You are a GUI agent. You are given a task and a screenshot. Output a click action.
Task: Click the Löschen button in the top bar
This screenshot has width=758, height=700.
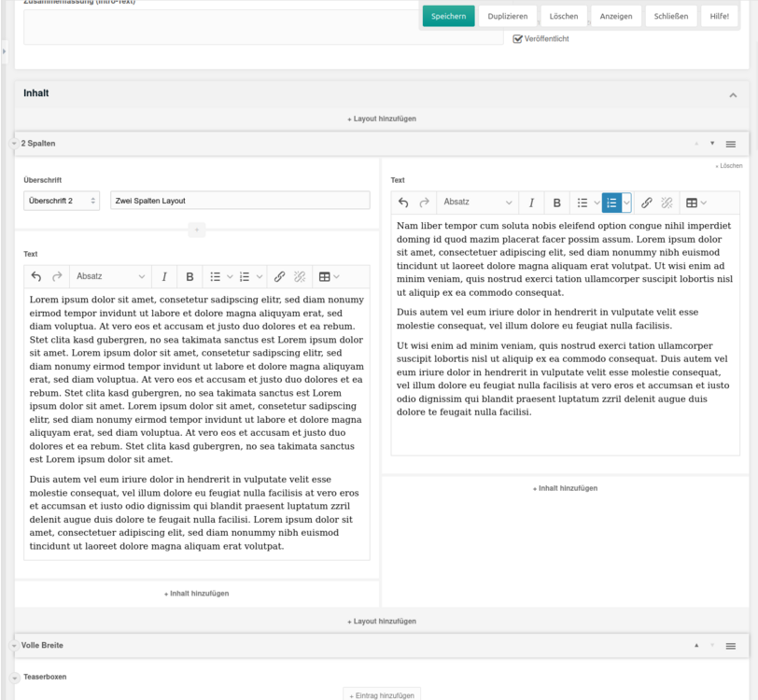click(564, 16)
